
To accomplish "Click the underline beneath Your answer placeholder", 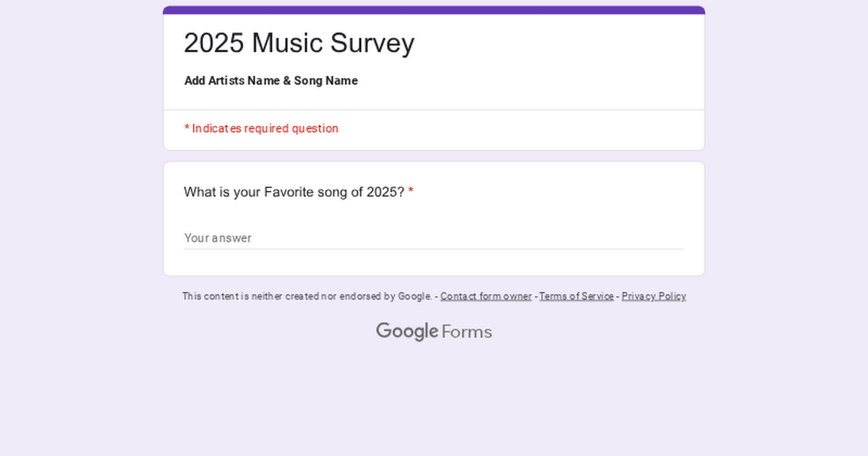I will [434, 249].
